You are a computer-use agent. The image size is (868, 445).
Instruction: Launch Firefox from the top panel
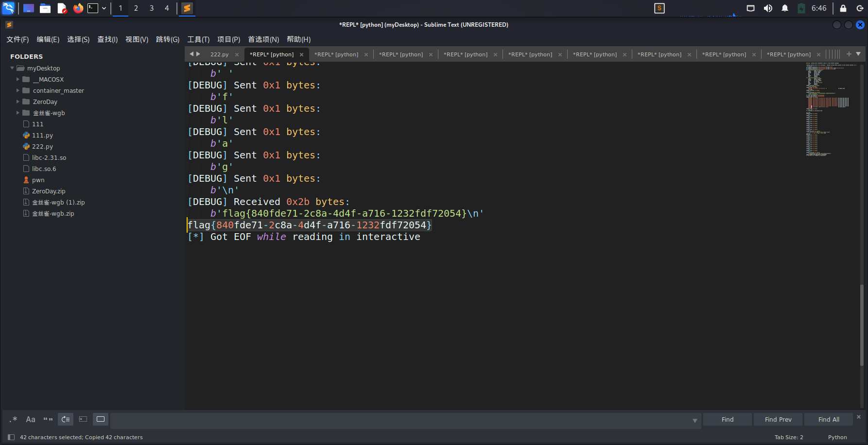point(78,8)
